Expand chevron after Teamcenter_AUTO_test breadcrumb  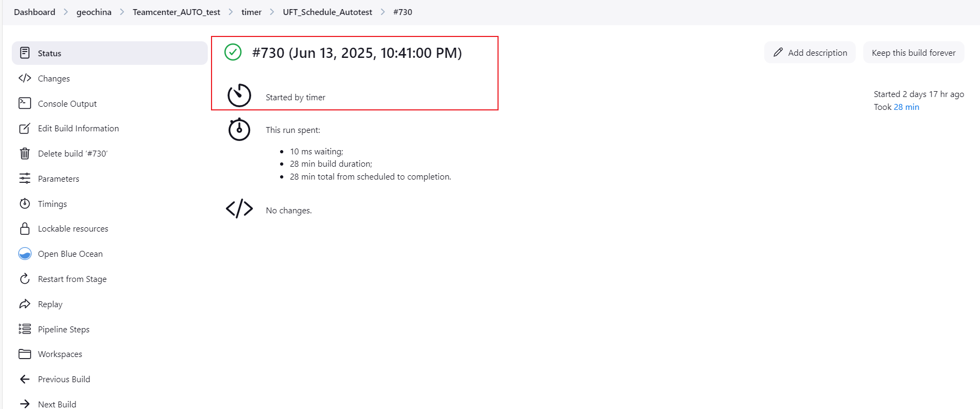coord(231,12)
